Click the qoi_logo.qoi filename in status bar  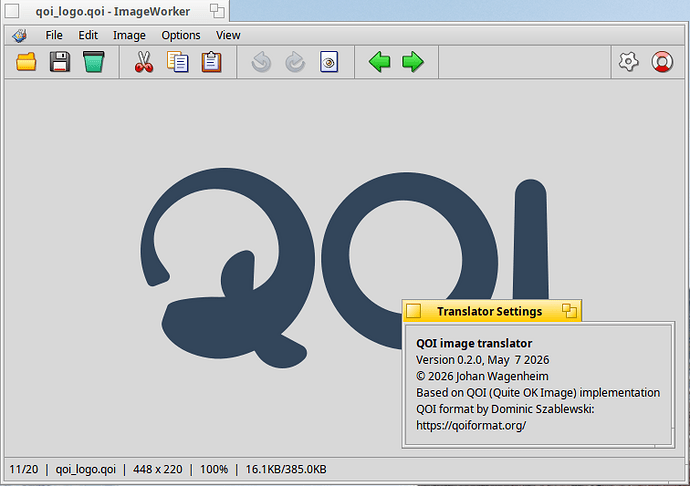coord(85,470)
